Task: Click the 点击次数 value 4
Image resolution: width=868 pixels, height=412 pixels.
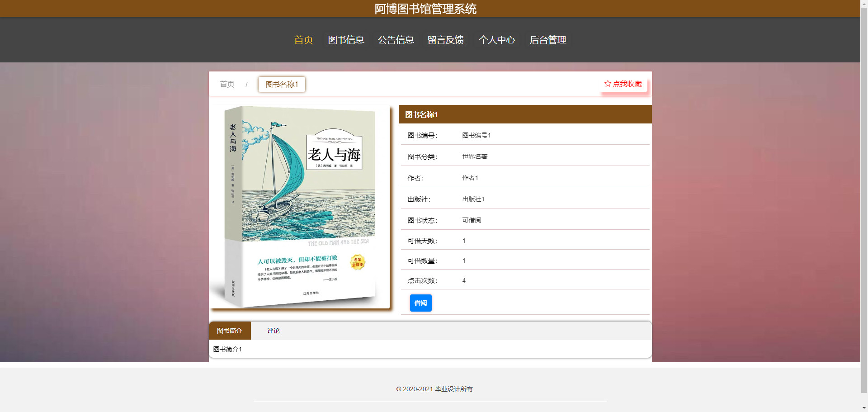Action: click(464, 280)
